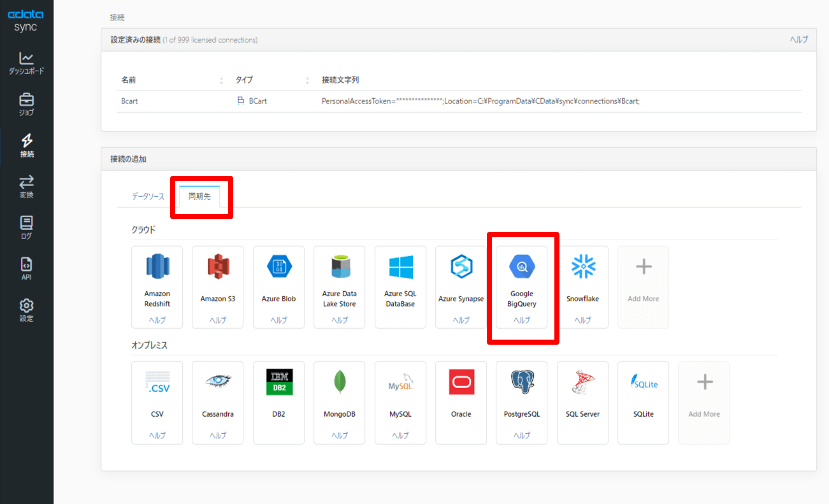The height and width of the screenshot is (504, 829).
Task: Open the ヘルプ link under Azure Synapse
Action: [x=461, y=320]
